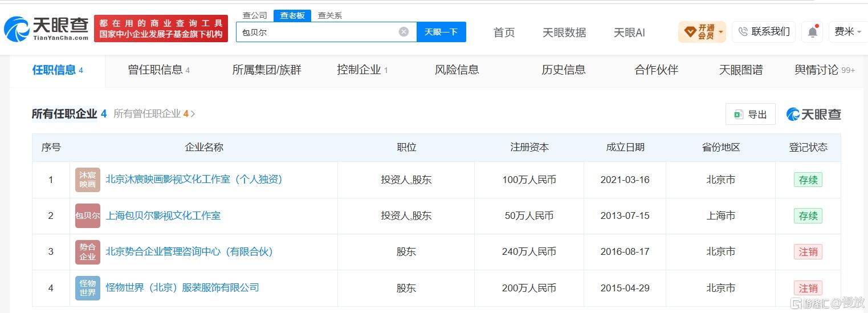This screenshot has height=313, width=868.
Task: Open the TianYanCha logo homepage
Action: 46,29
